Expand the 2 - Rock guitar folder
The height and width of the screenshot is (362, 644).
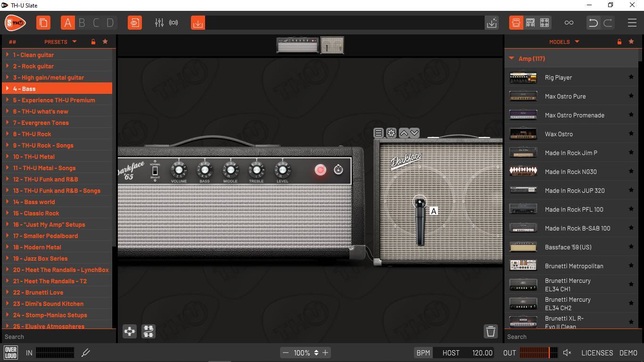pyautogui.click(x=8, y=66)
